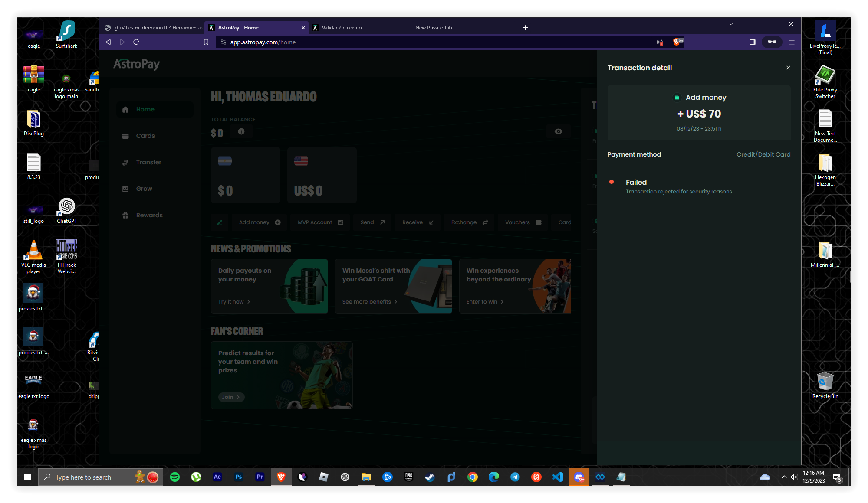
Task: Open Transfer in the sidebar
Action: [148, 162]
